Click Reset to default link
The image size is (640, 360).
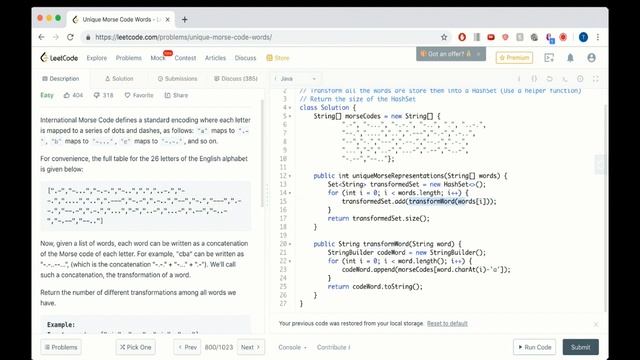click(x=447, y=323)
